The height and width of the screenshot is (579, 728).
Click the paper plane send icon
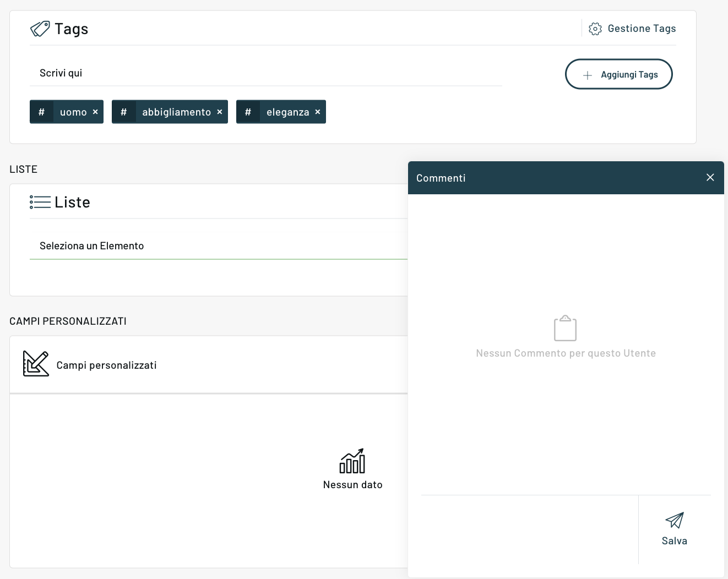point(675,520)
